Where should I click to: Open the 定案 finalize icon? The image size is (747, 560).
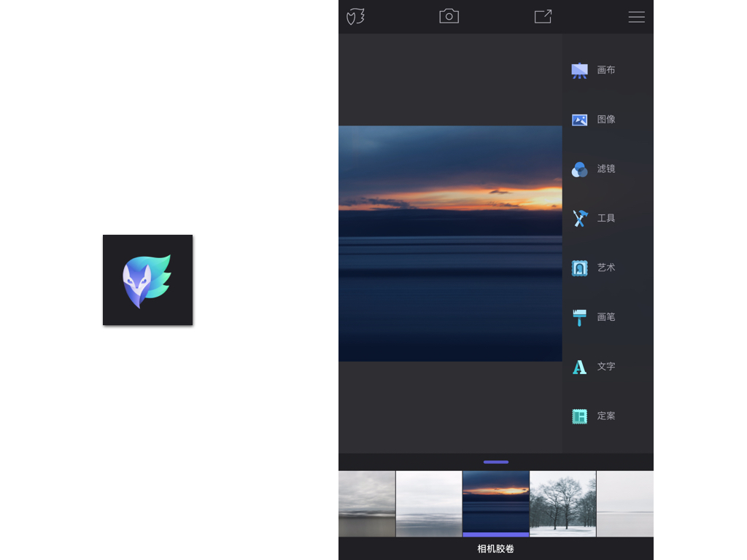tap(579, 416)
